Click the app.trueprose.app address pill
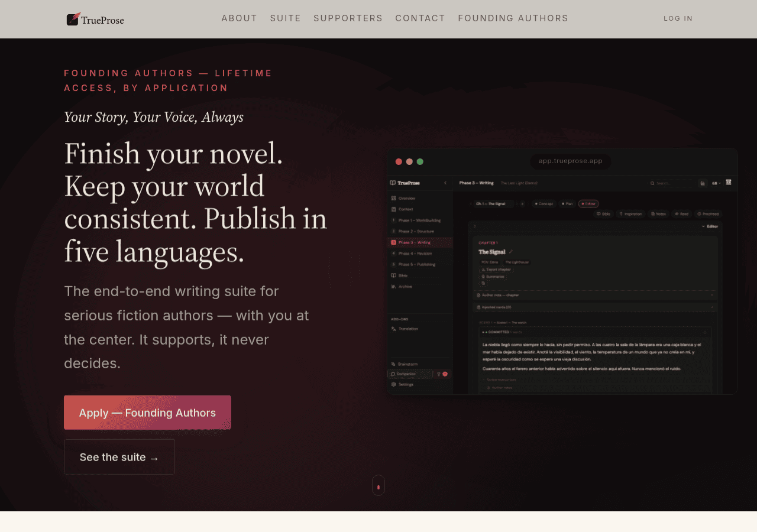This screenshot has width=757, height=532. point(570,161)
